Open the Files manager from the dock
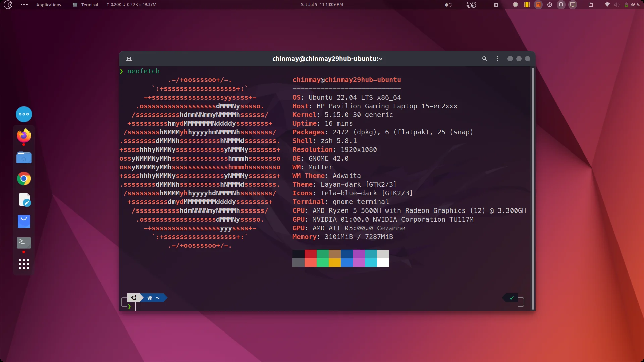644x362 pixels. point(24,157)
